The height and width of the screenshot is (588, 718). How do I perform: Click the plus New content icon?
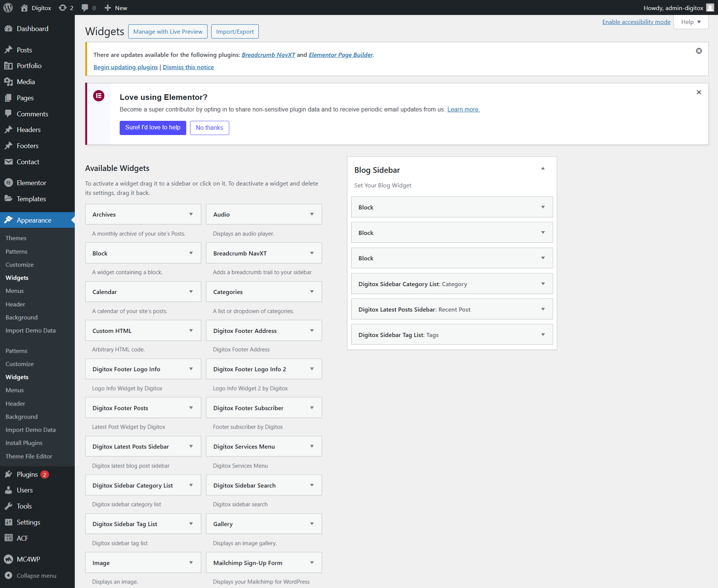click(108, 8)
